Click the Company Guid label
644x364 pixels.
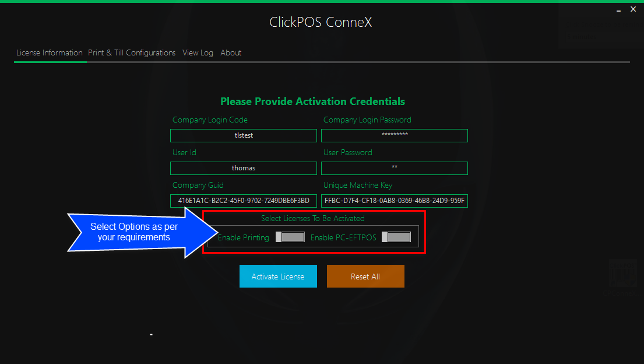pos(198,185)
